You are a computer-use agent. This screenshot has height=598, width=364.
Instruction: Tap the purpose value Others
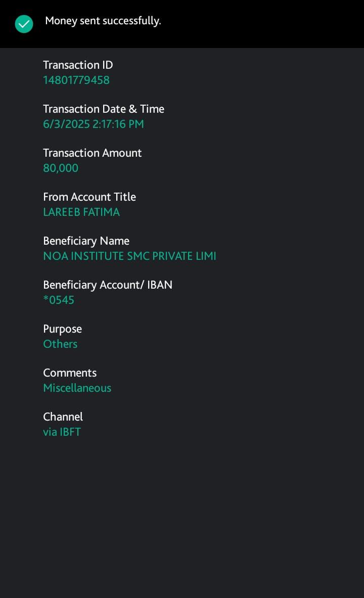pos(60,344)
